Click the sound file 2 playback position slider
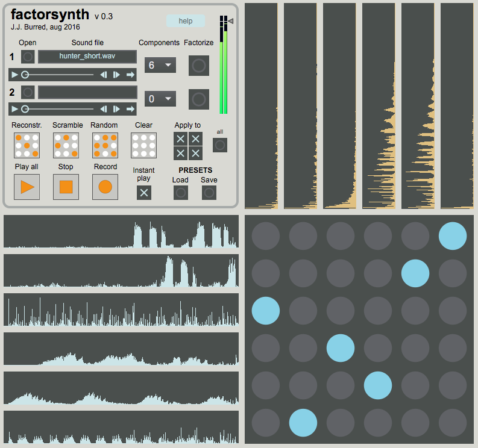Viewport: 478px width, 448px height. [x=58, y=109]
